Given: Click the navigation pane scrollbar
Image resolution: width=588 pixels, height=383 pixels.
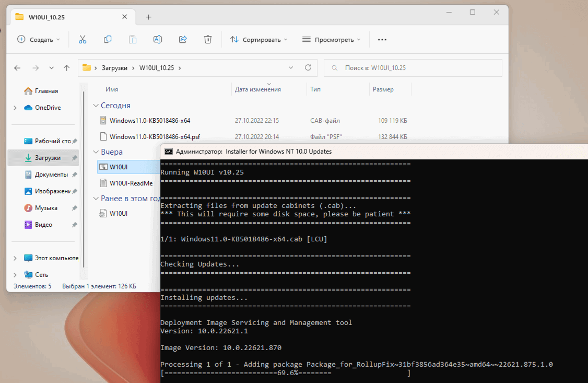Looking at the screenshot, I should click(84, 180).
